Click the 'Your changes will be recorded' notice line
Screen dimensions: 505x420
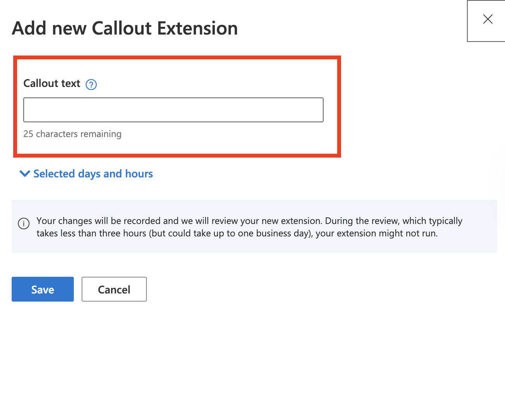249,221
